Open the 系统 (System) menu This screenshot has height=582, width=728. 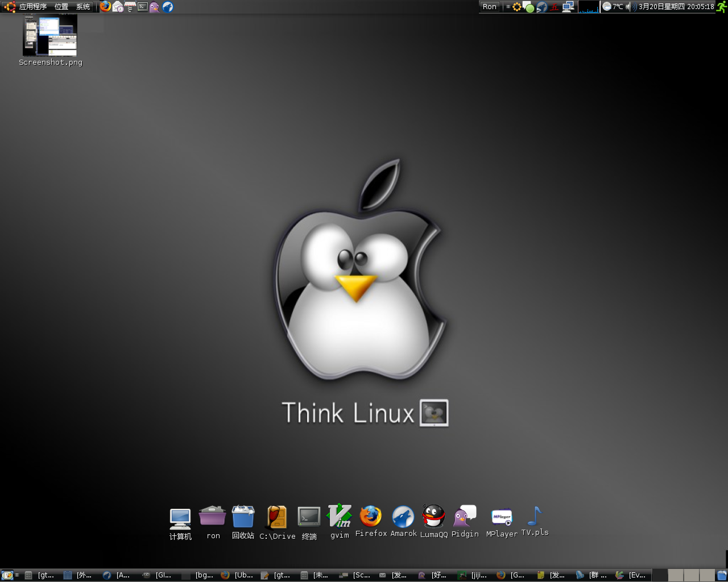pos(83,7)
